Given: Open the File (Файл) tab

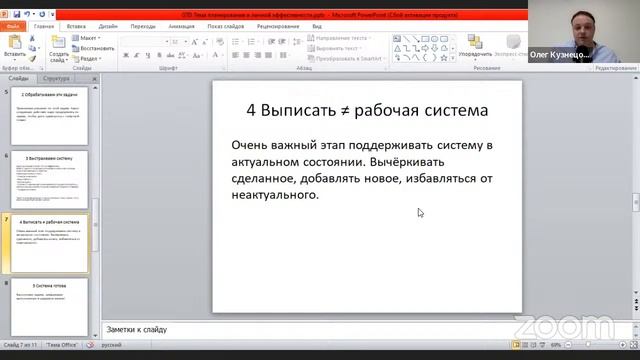Looking at the screenshot, I should pyautogui.click(x=13, y=27).
